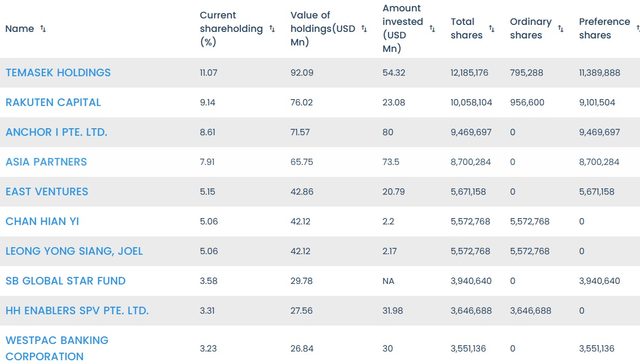Click HH ENABLERS SPV PTE. LTD. link
The width and height of the screenshot is (640, 364).
point(77,311)
